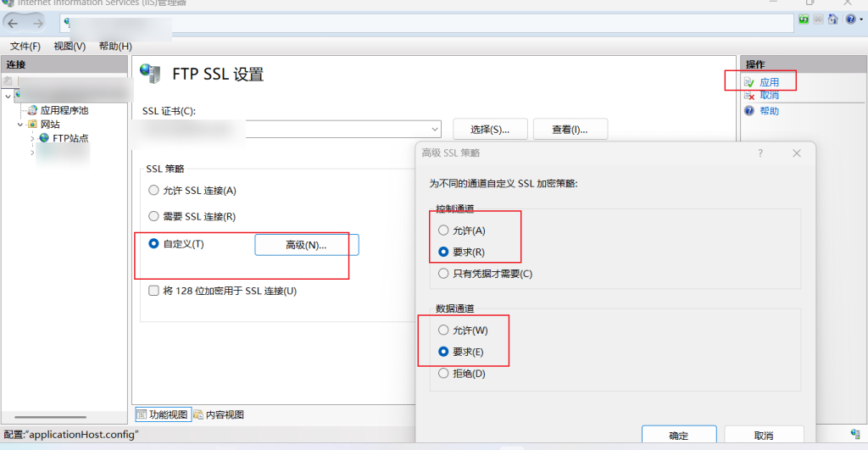Screen dimensions: 868x450
Task: Click the FTP SSL settings header icon
Action: (150, 74)
